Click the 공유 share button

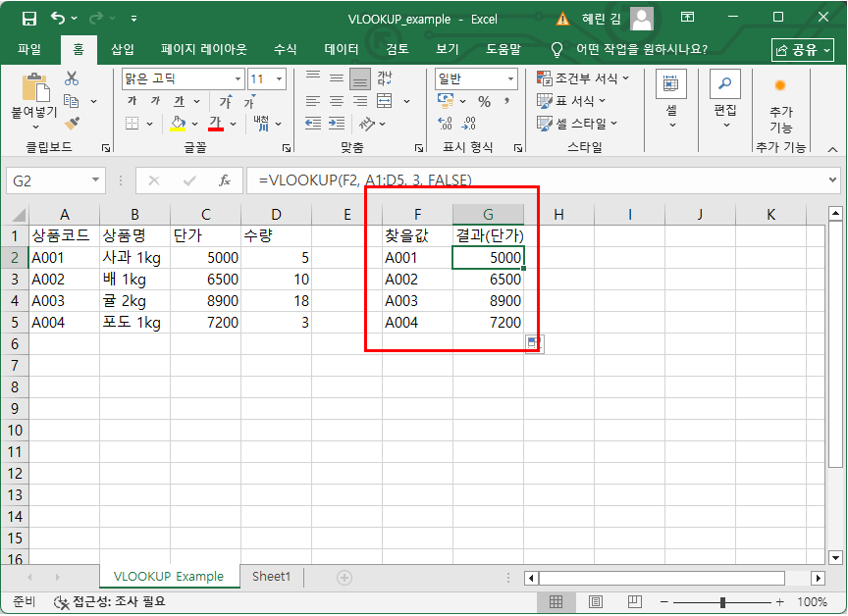(802, 49)
